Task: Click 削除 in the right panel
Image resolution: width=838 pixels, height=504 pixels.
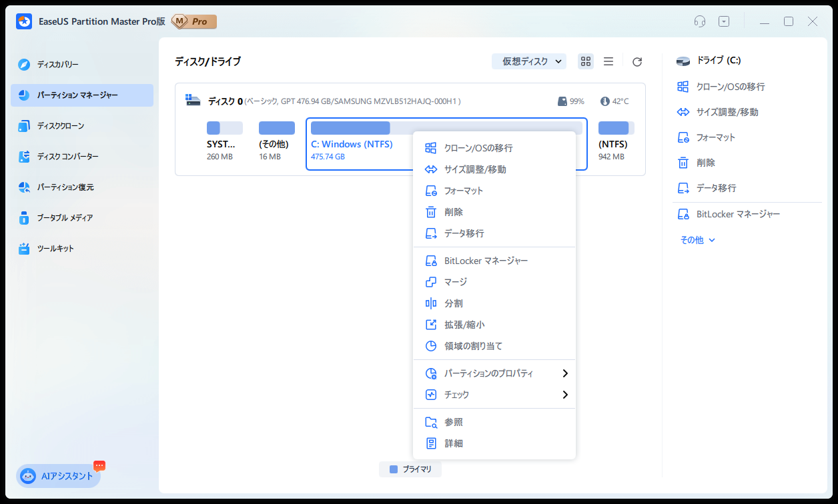Action: point(696,163)
